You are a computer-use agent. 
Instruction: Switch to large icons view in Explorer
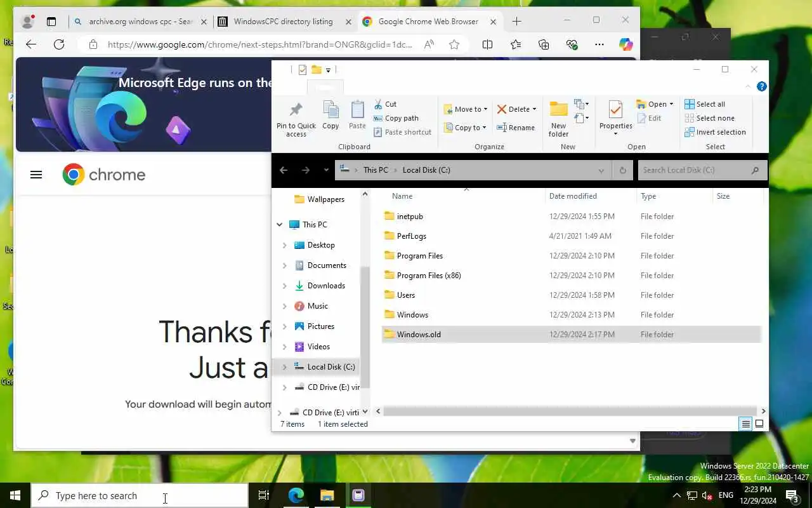[x=759, y=424]
